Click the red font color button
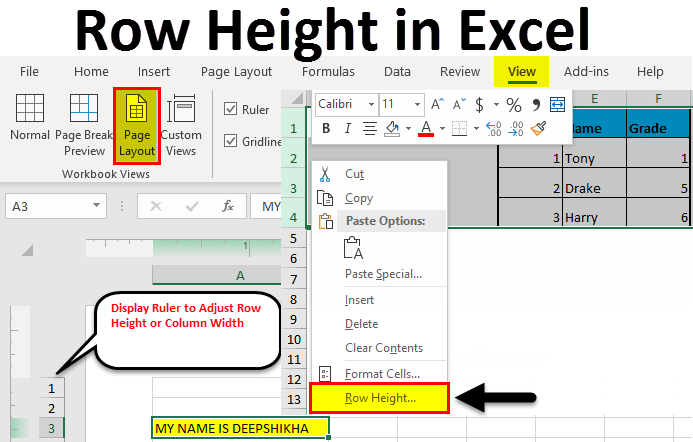693x442 pixels. (426, 129)
